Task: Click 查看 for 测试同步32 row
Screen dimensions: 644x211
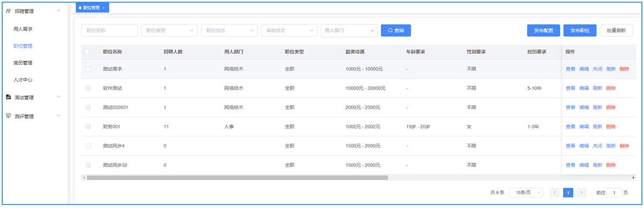Action: click(570, 165)
